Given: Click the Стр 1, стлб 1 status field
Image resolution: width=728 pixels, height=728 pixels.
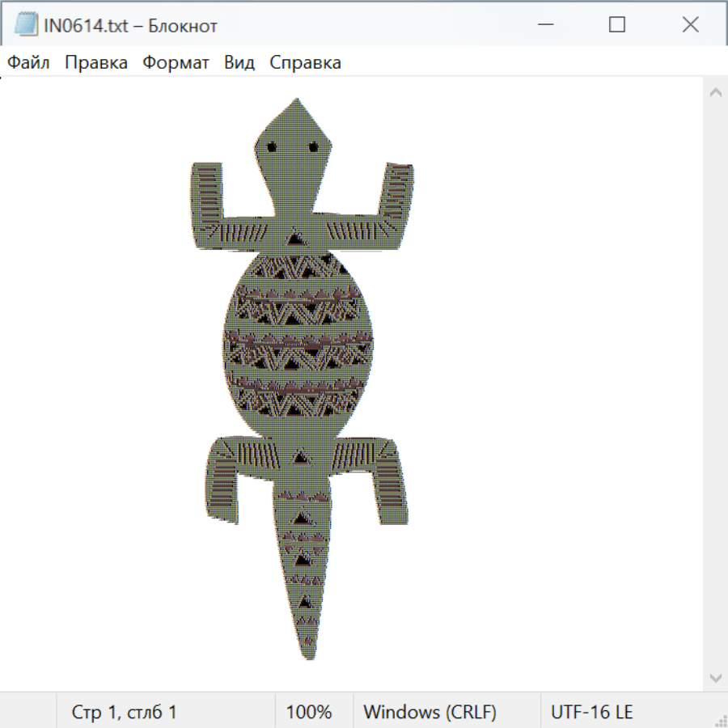Looking at the screenshot, I should (x=124, y=712).
